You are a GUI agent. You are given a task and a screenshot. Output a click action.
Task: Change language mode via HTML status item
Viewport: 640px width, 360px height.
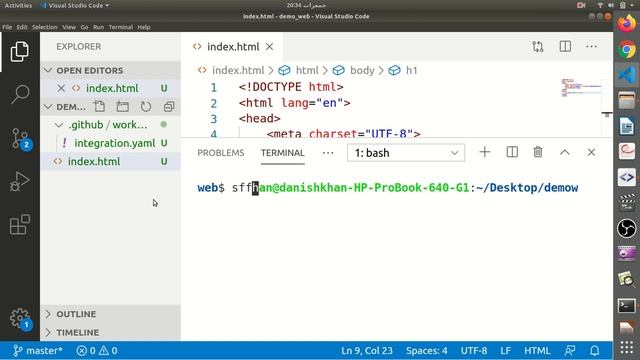click(x=537, y=351)
